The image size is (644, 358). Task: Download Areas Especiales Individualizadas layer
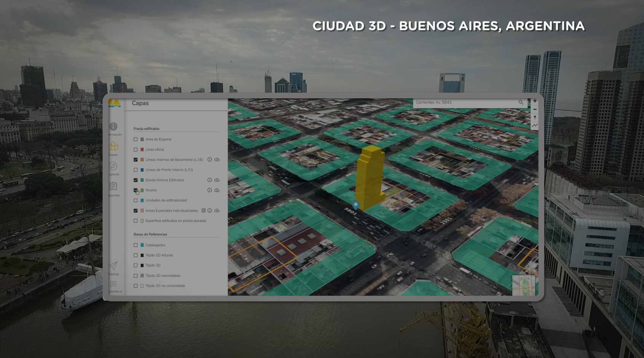(217, 211)
